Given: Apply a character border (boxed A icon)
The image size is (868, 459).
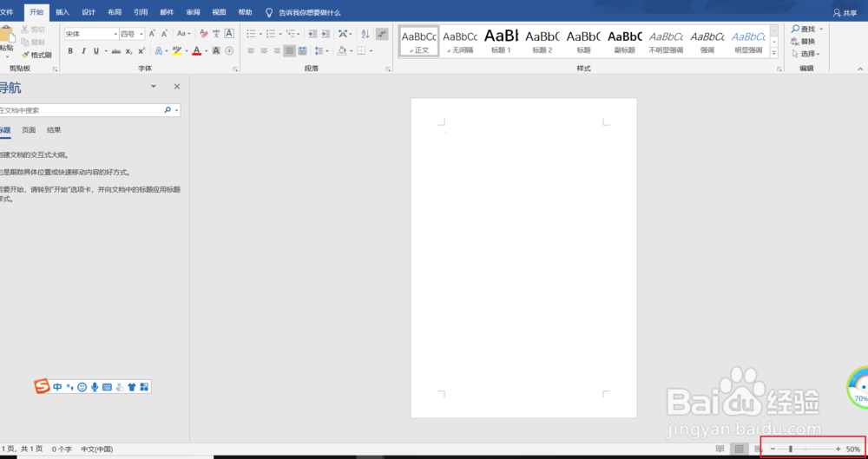Looking at the screenshot, I should click(228, 34).
